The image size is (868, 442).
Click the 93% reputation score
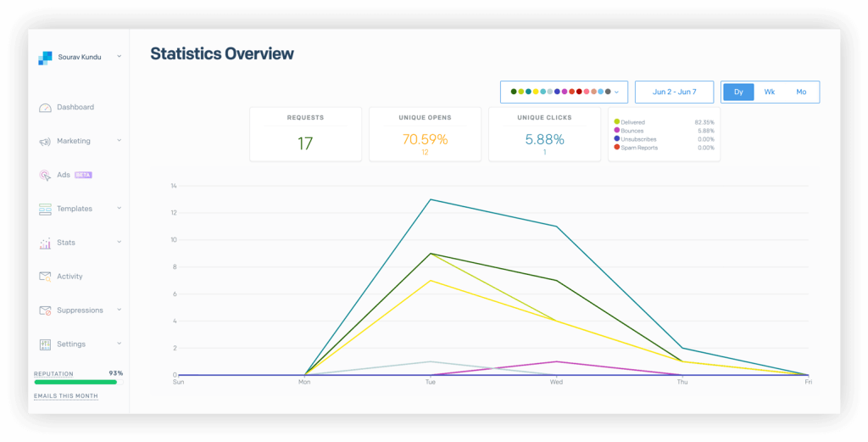[x=115, y=373]
